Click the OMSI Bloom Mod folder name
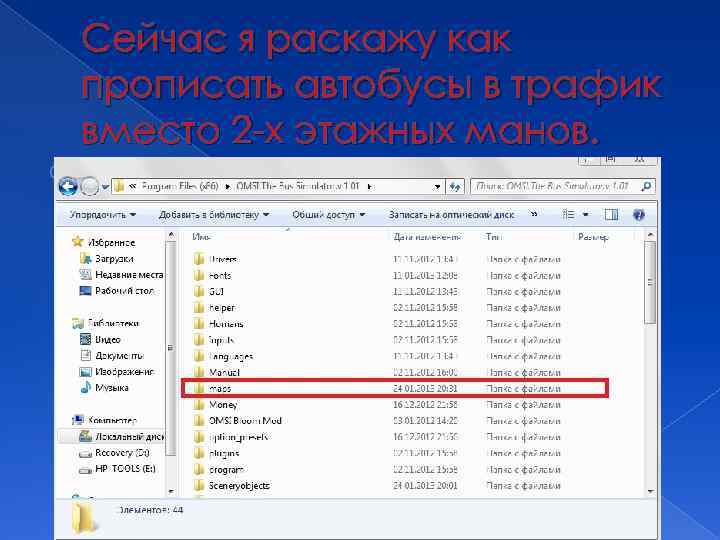 [245, 421]
